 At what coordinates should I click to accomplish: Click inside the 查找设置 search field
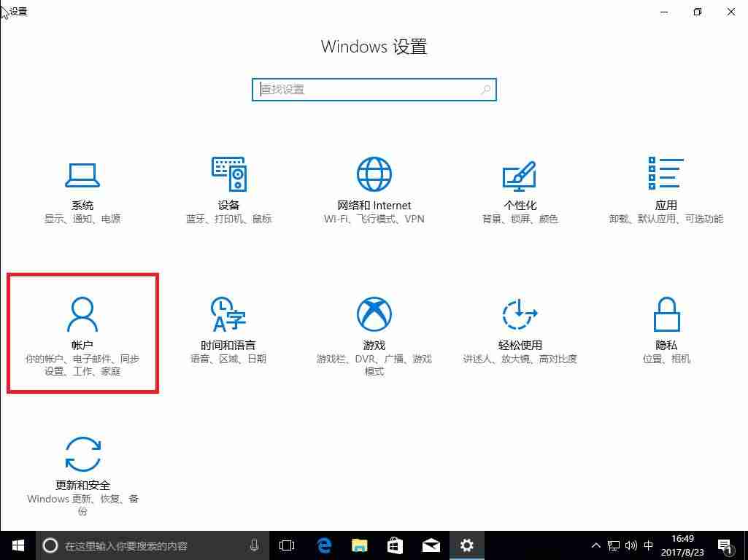pos(374,90)
